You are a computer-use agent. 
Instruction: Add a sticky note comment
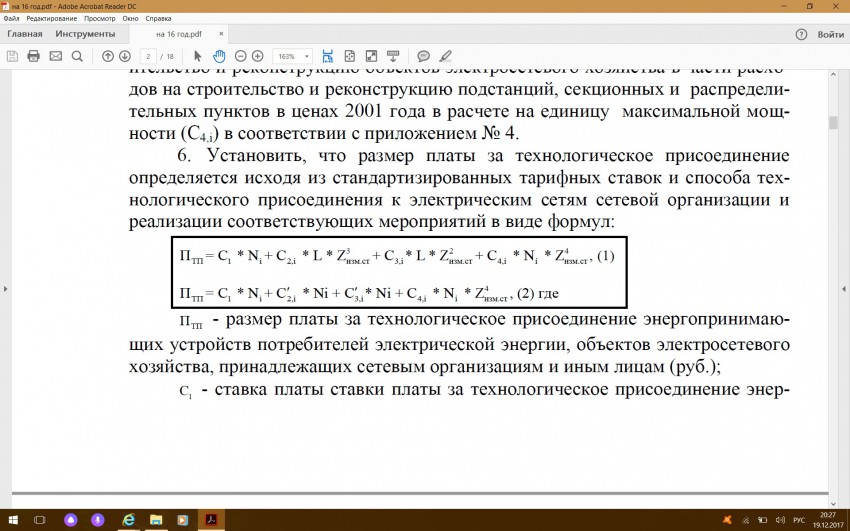(x=423, y=56)
